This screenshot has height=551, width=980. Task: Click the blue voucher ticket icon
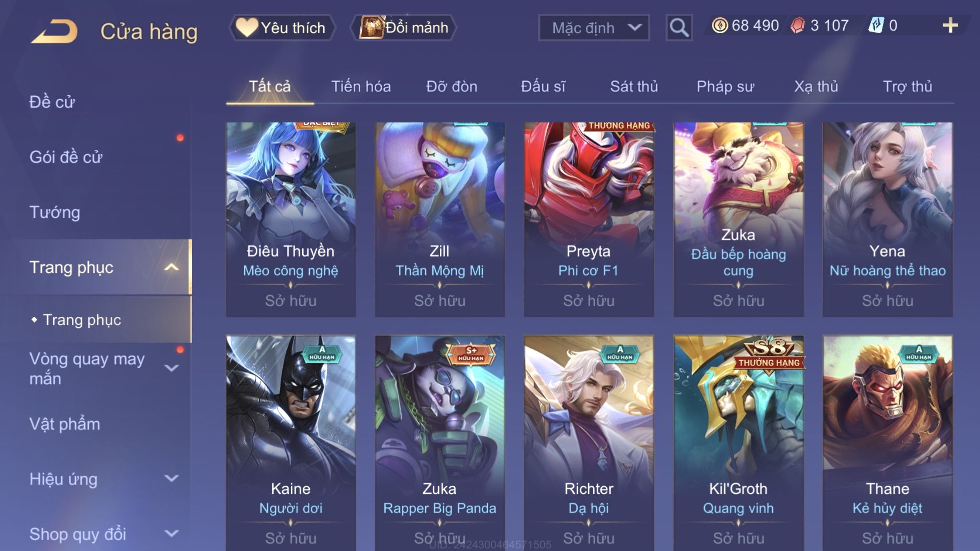(x=876, y=25)
